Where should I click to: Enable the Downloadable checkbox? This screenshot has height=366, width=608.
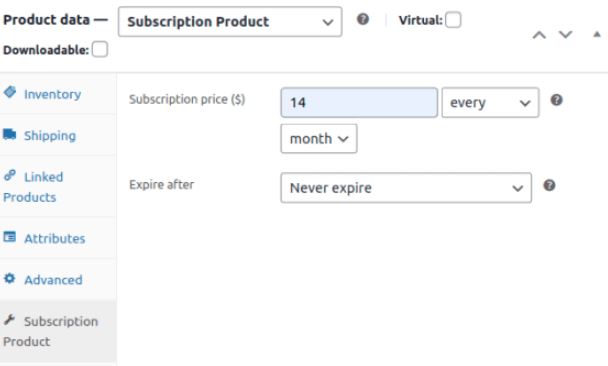coord(100,50)
